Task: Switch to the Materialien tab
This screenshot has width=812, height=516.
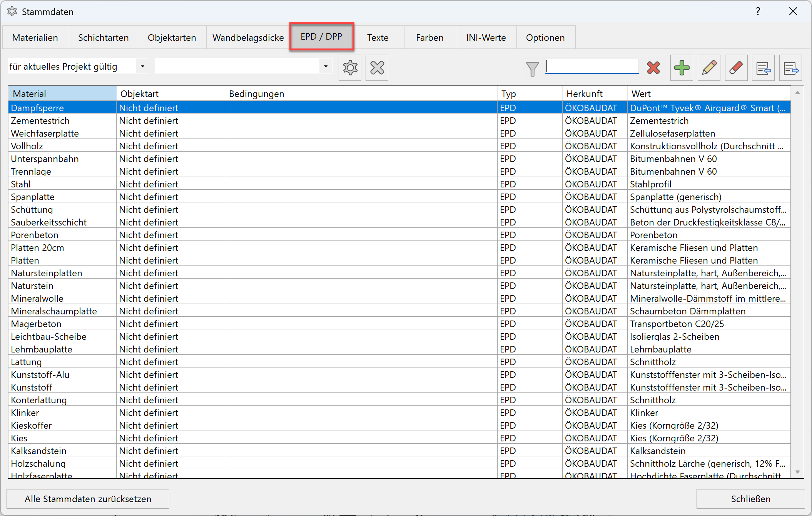Action: click(x=35, y=38)
